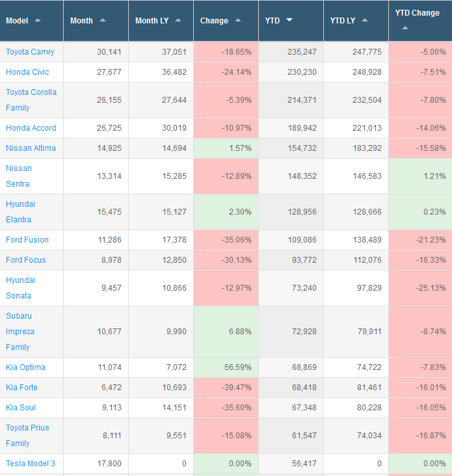
Task: Select the -39.47% Change cell
Action: pos(226,388)
